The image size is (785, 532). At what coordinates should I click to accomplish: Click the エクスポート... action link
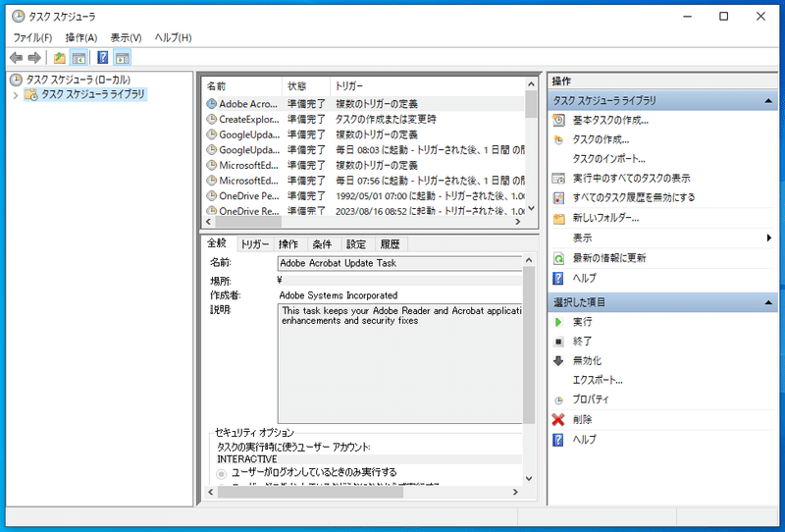click(598, 380)
